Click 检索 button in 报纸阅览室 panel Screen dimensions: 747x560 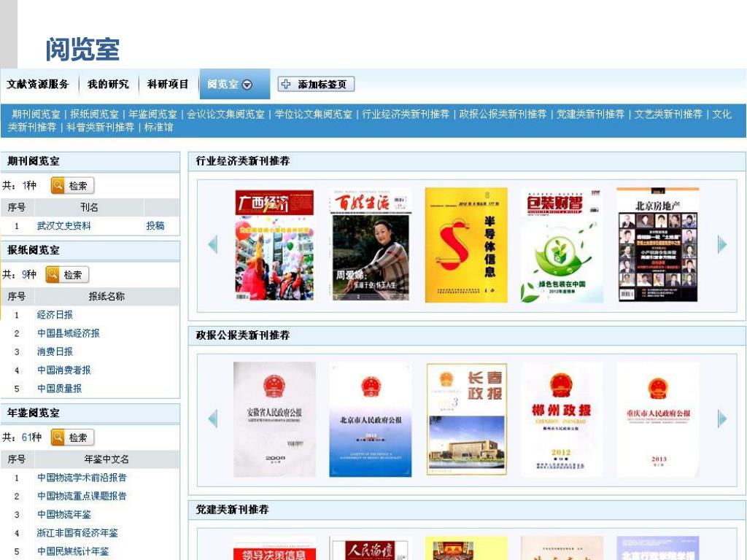click(x=67, y=275)
